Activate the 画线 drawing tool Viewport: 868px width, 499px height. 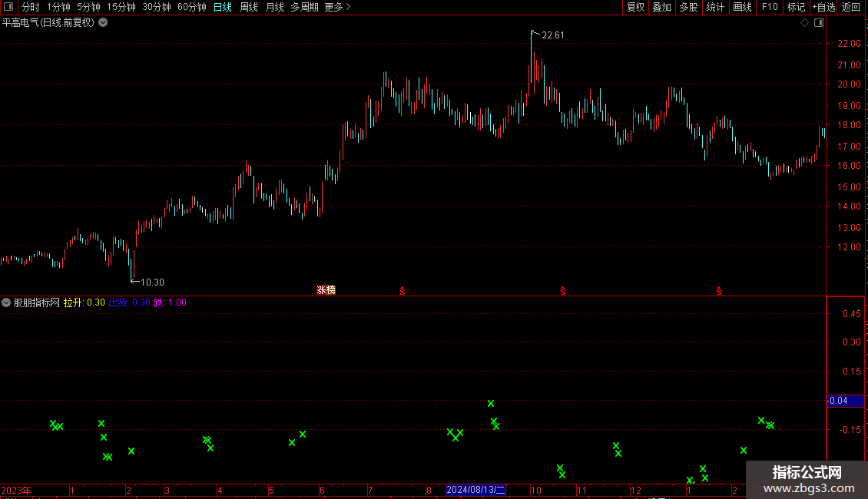(742, 7)
